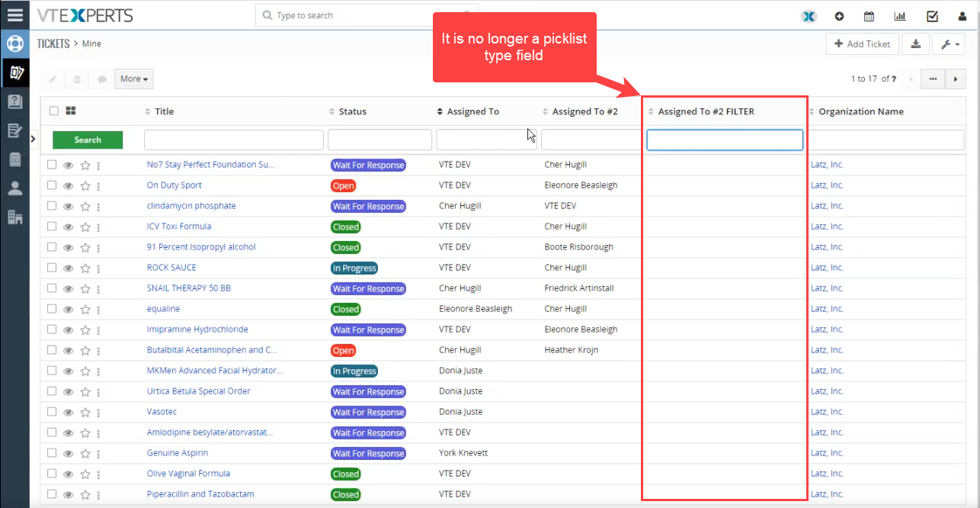Viewport: 980px width, 508px height.
Task: Open the Urtica Betula Special Order ticket
Action: pyautogui.click(x=198, y=391)
